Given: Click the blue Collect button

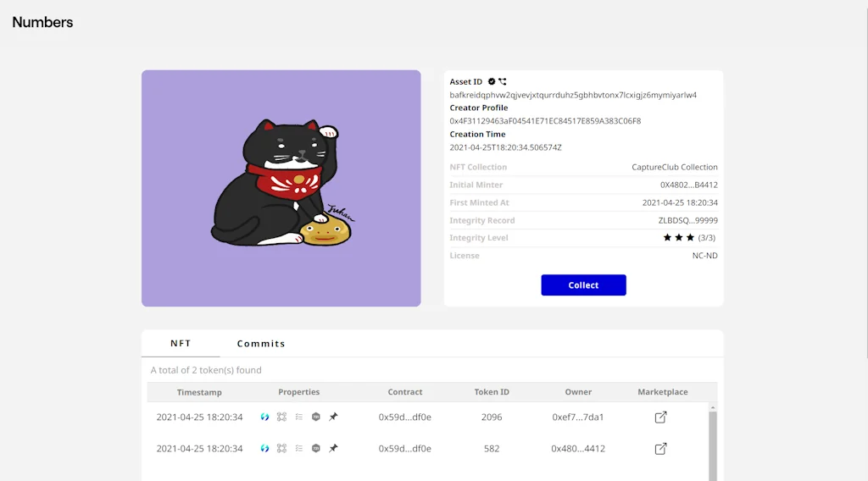Looking at the screenshot, I should click(x=583, y=285).
